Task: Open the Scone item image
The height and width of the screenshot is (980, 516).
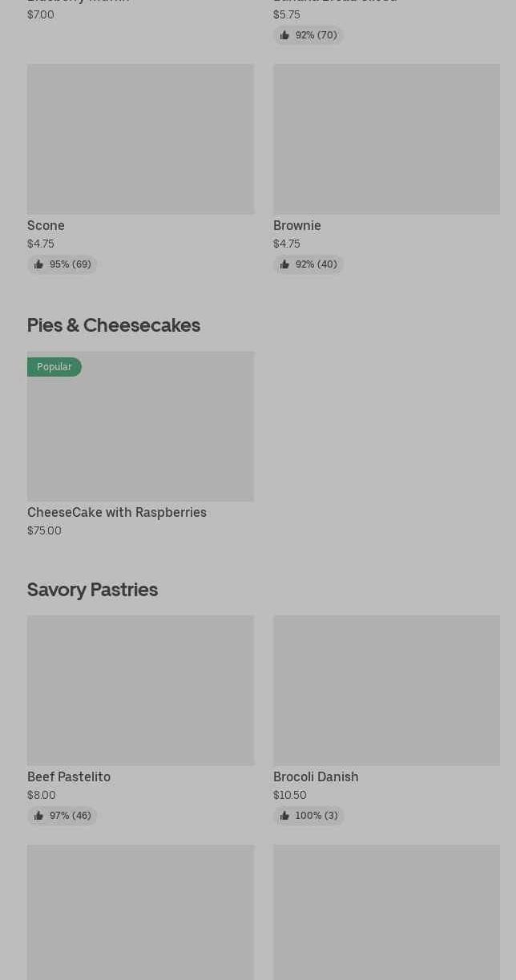Action: coord(140,139)
